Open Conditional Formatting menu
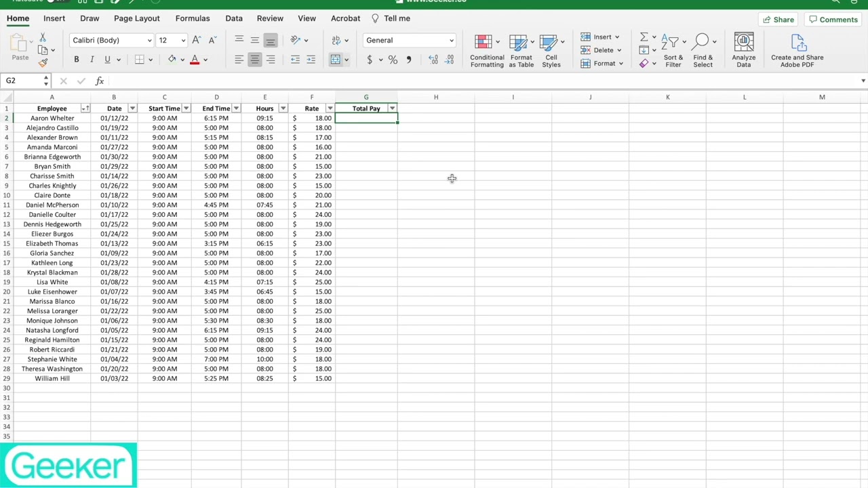 pyautogui.click(x=487, y=50)
